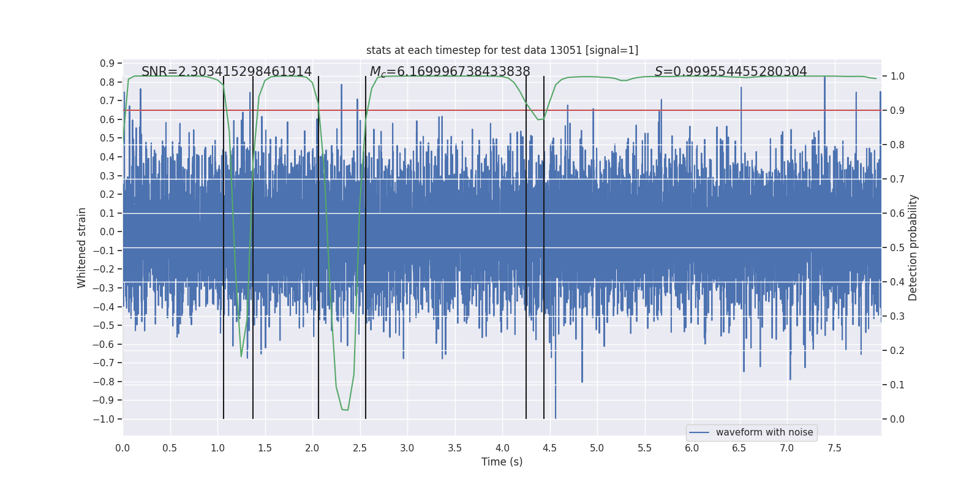Click the S=0.999554455280304 annotation
This screenshot has width=980, height=490.
click(731, 72)
